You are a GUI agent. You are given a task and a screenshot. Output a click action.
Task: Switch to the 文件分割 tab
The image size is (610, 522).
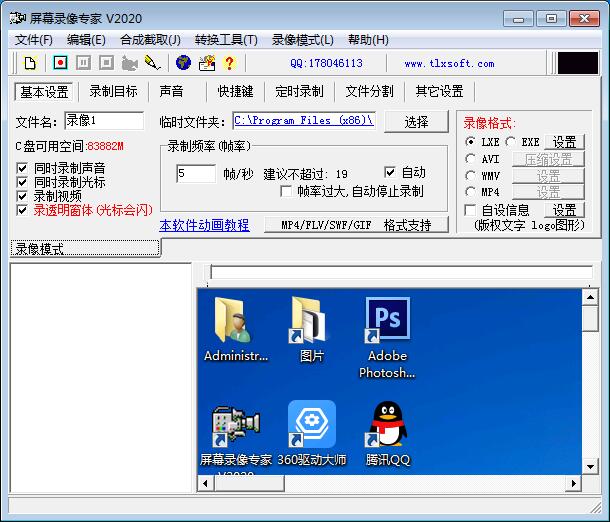[x=370, y=92]
